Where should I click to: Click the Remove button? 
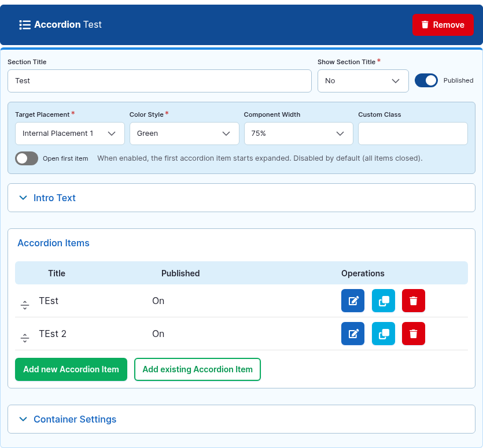[443, 25]
